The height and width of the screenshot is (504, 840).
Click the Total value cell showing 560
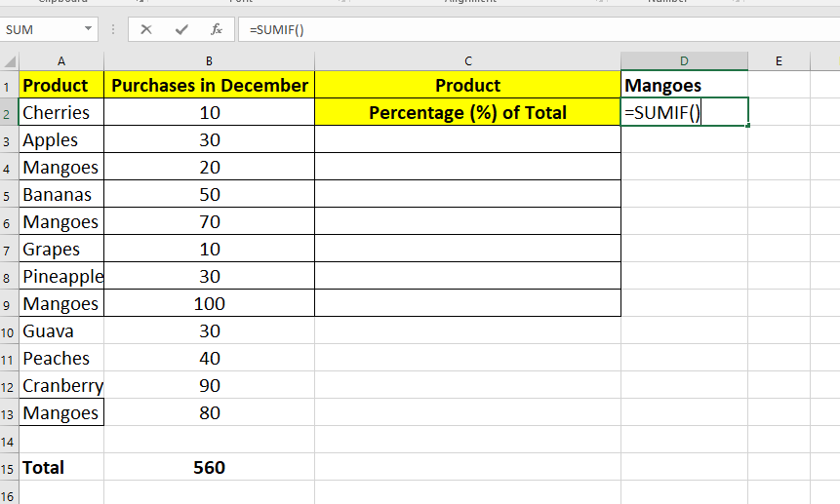(x=209, y=468)
